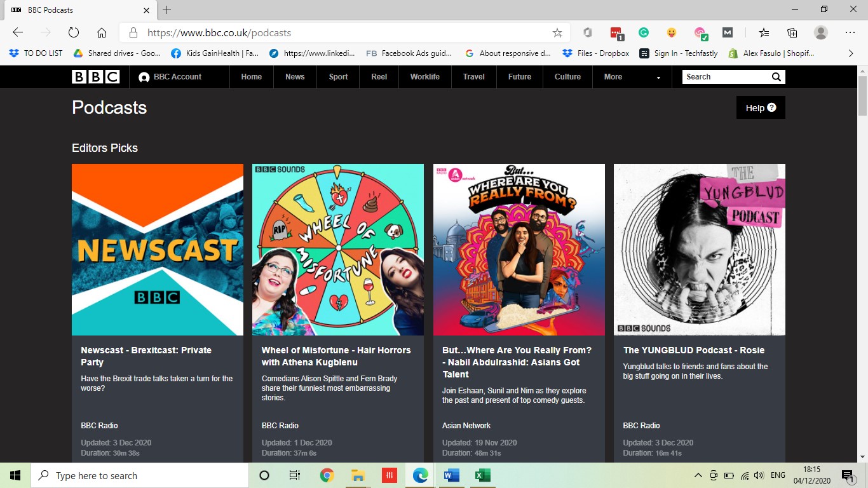Add page to favorites star icon

(557, 32)
